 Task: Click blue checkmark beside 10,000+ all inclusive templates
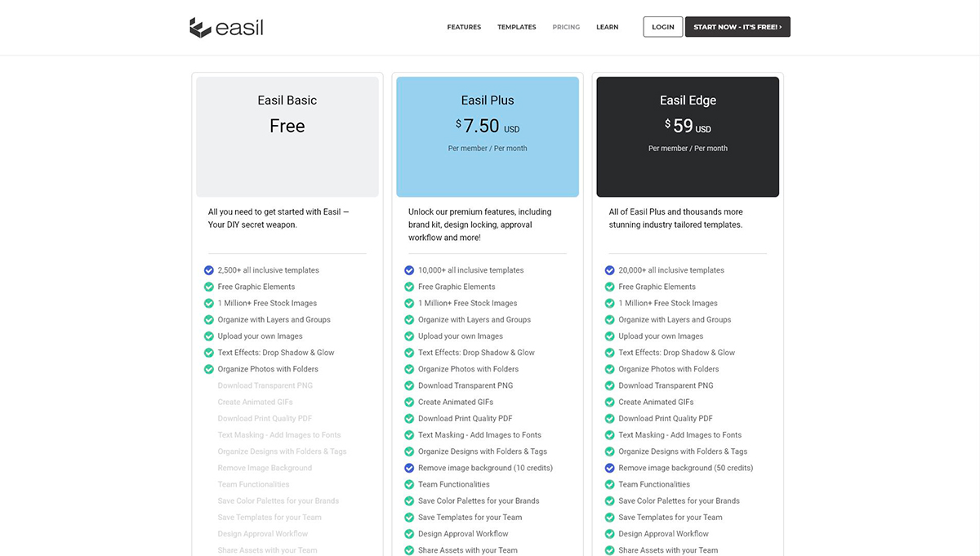click(409, 270)
